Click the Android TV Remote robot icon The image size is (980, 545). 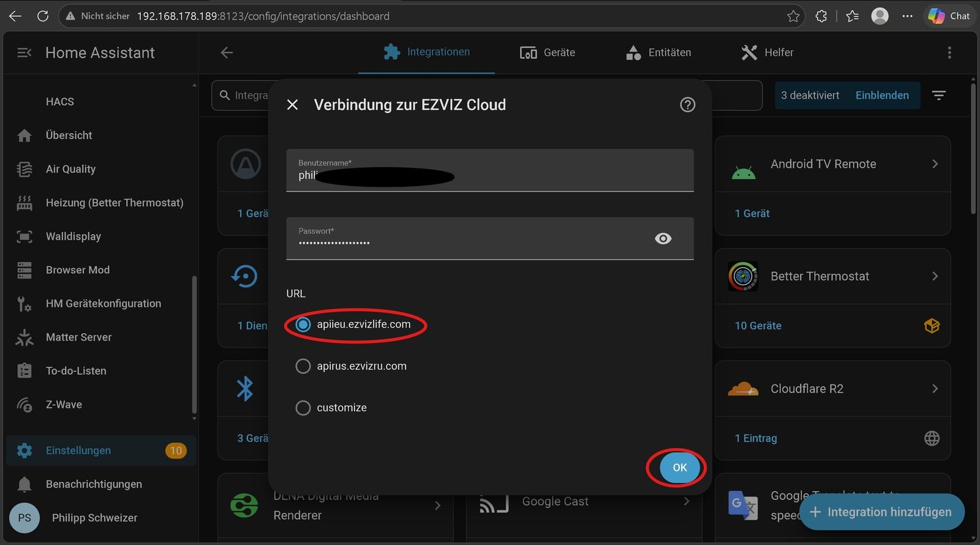coord(743,173)
